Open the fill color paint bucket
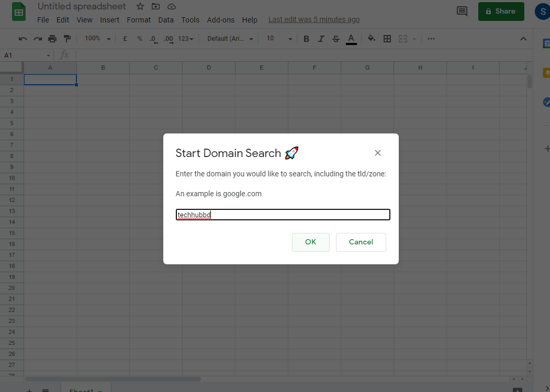Screen dimensions: 550x392 click(x=372, y=39)
